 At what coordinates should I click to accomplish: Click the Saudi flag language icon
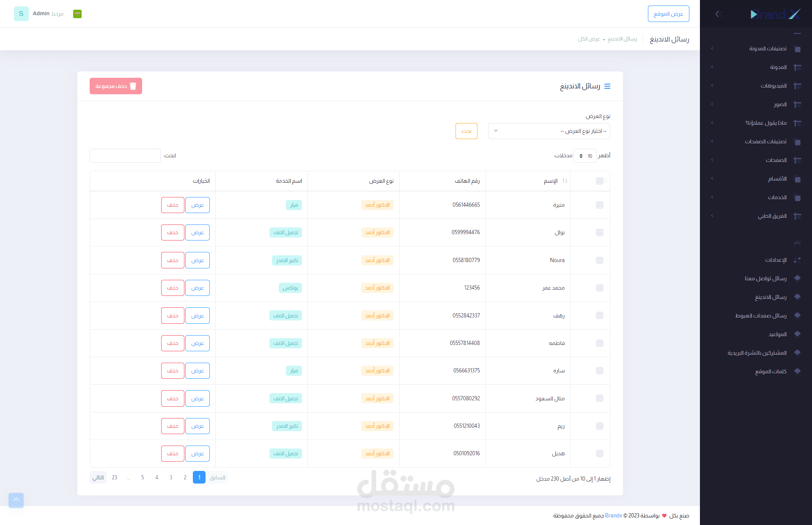[x=77, y=14]
